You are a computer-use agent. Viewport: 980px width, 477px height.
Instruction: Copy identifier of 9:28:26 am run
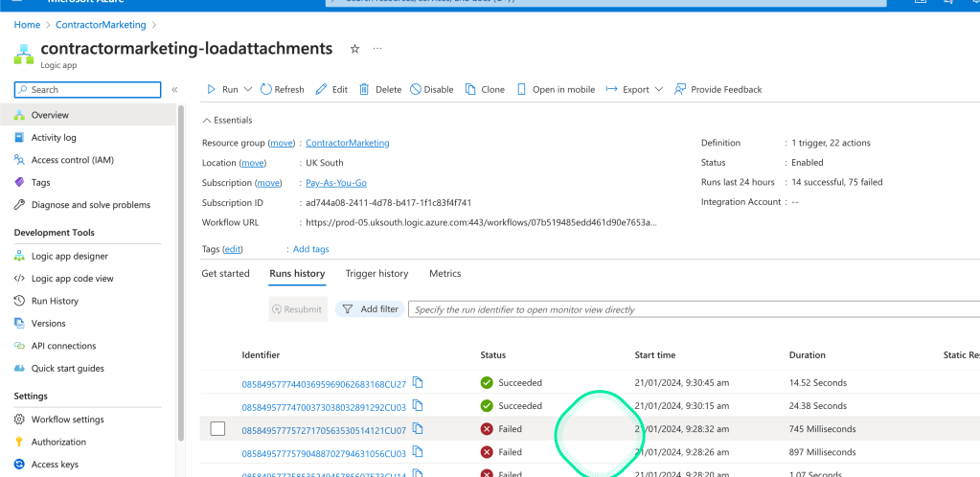coord(418,451)
